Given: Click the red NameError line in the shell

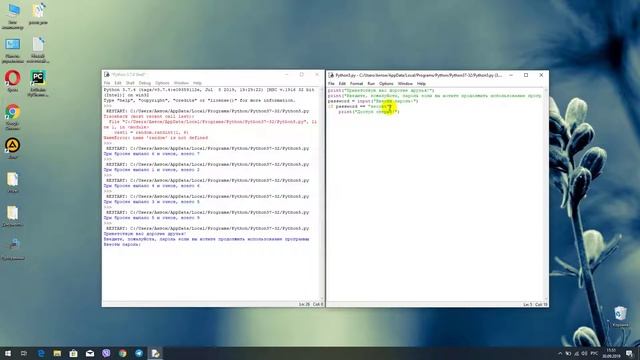Looking at the screenshot, I should click(156, 138).
